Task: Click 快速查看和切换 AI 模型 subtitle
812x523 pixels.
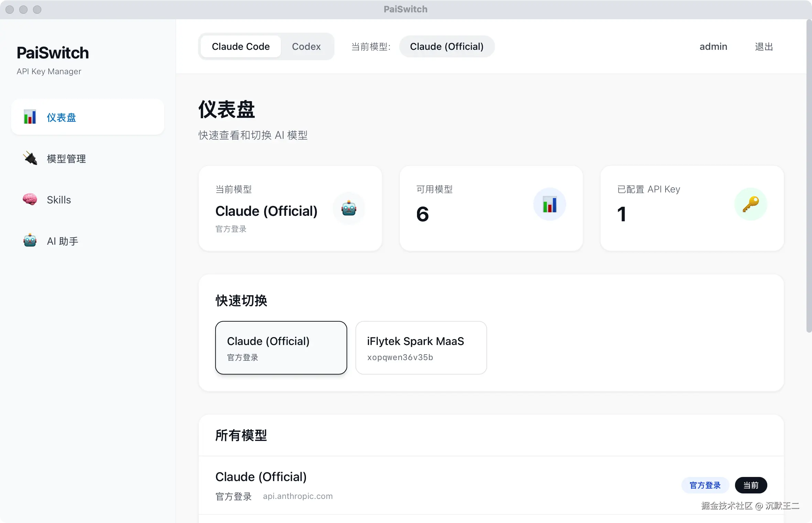Action: [x=253, y=135]
